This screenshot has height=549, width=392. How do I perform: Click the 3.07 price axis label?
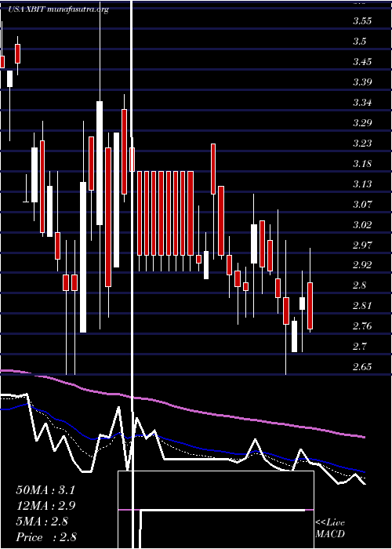(x=362, y=204)
